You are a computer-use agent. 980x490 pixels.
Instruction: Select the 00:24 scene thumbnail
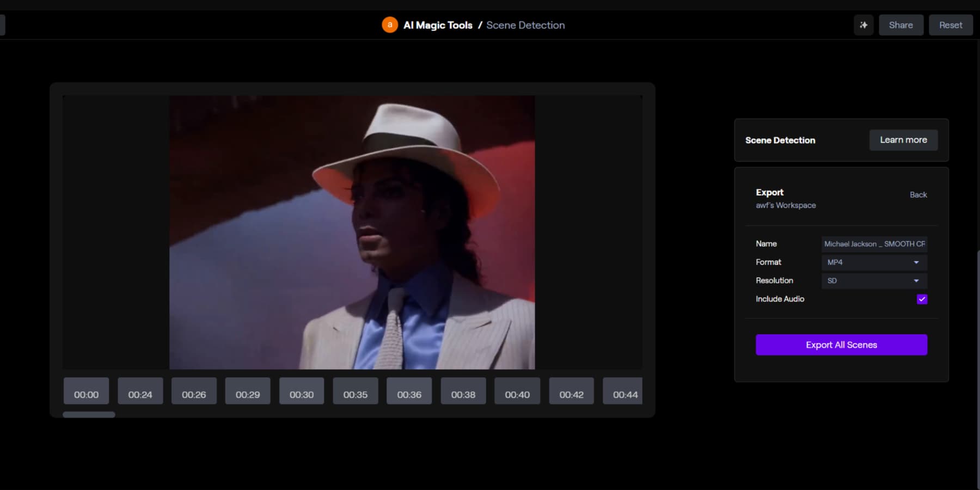(x=140, y=390)
